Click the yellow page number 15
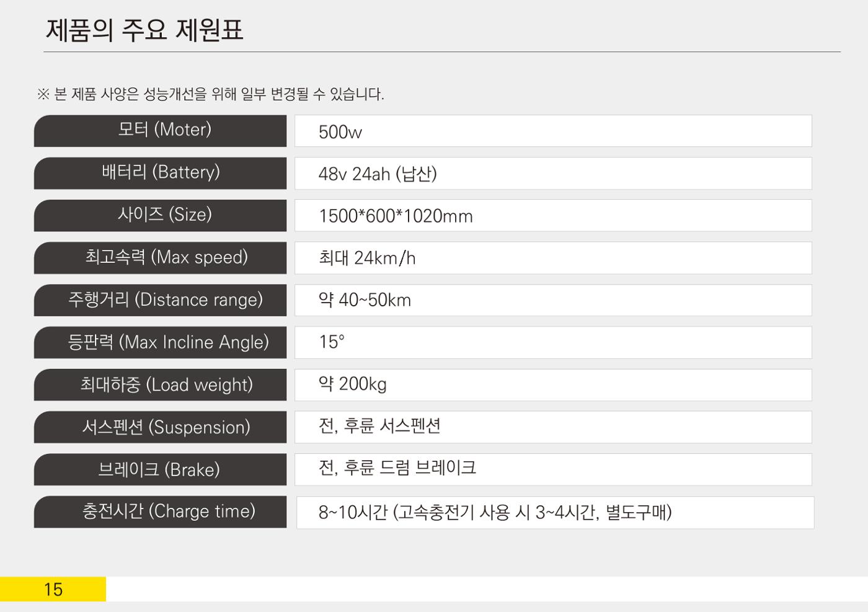 [x=53, y=589]
